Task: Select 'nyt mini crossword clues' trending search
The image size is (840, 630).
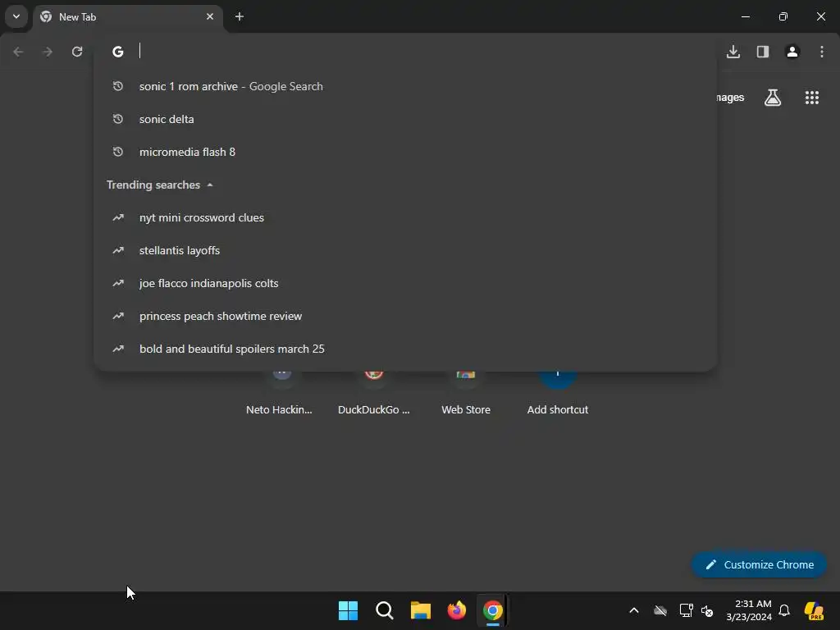Action: pyautogui.click(x=405, y=217)
